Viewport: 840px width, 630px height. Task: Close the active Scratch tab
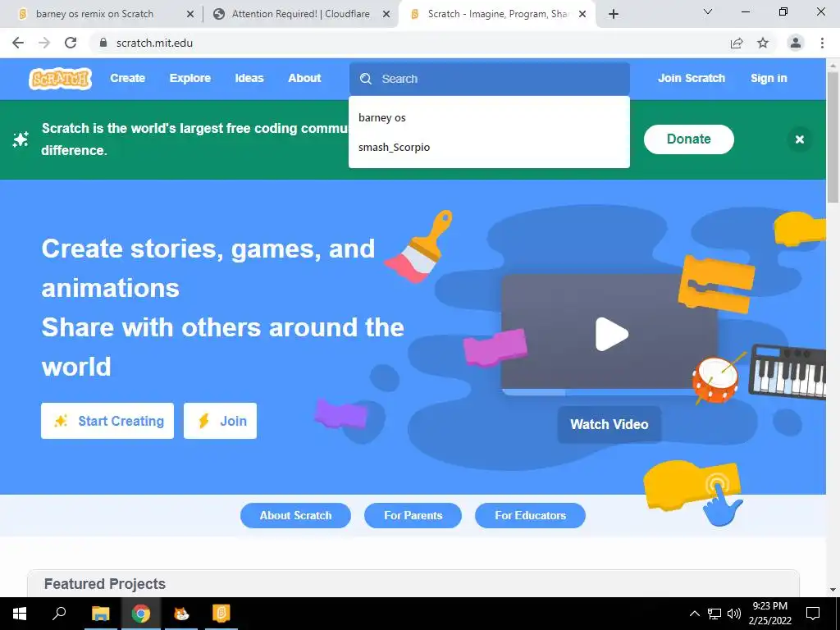pyautogui.click(x=582, y=14)
